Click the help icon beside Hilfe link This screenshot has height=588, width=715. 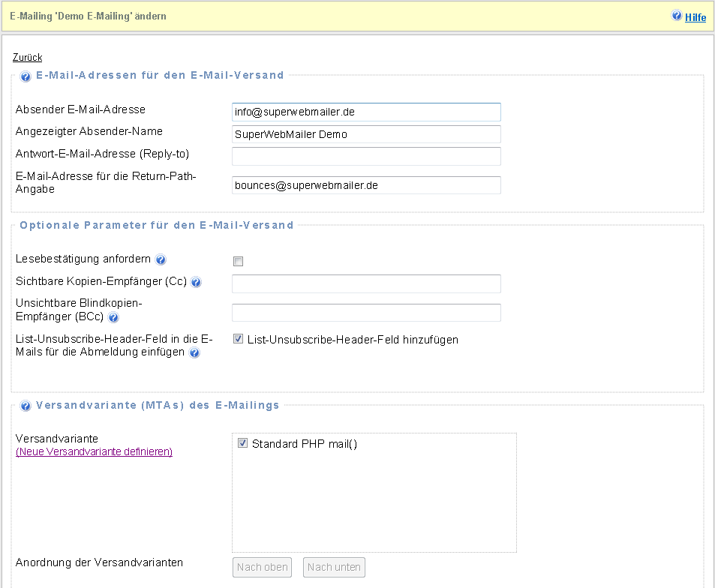[677, 16]
